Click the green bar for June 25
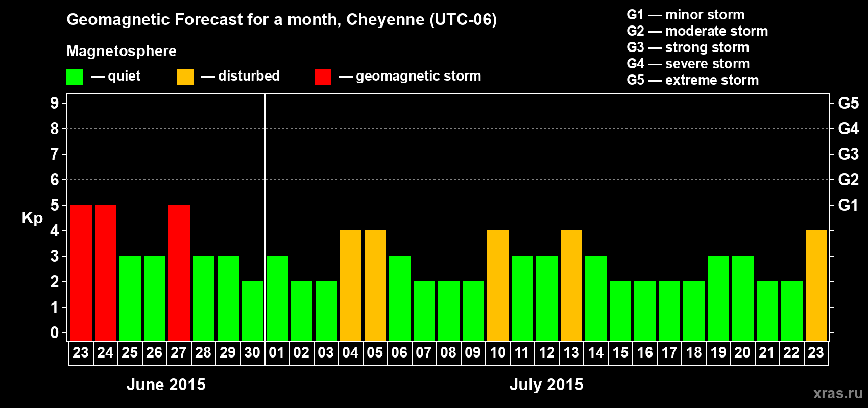 [130, 298]
